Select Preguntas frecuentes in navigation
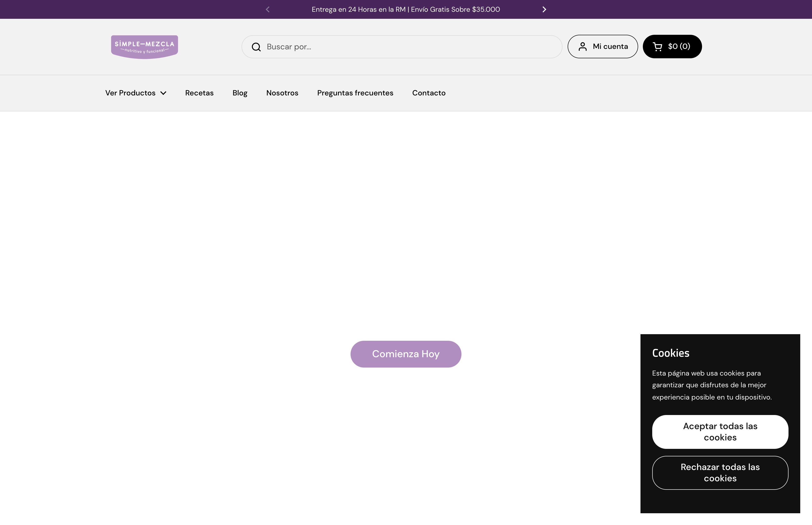Viewport: 812px width, 525px height. [355, 93]
